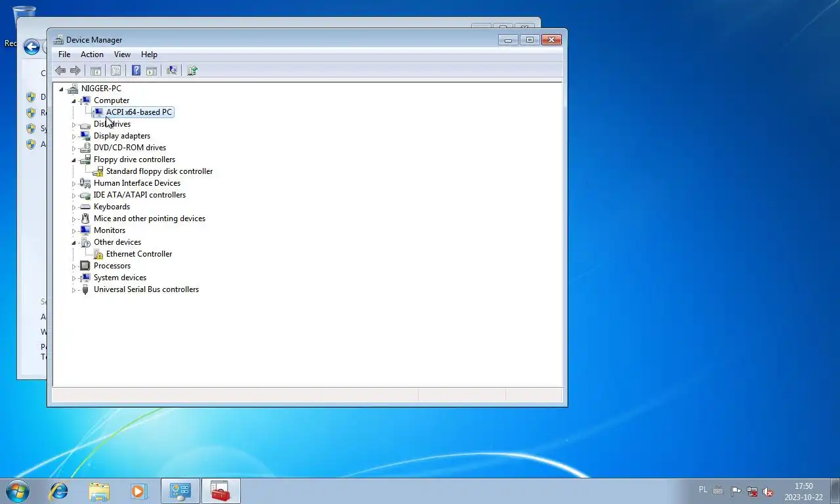Select the Ethernet Controller warning entry
This screenshot has width=840, height=504.
[139, 254]
